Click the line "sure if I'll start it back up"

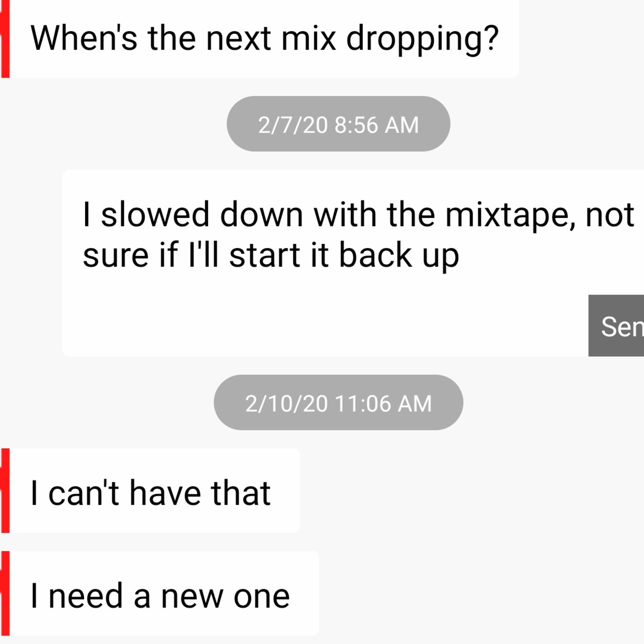[x=271, y=256]
